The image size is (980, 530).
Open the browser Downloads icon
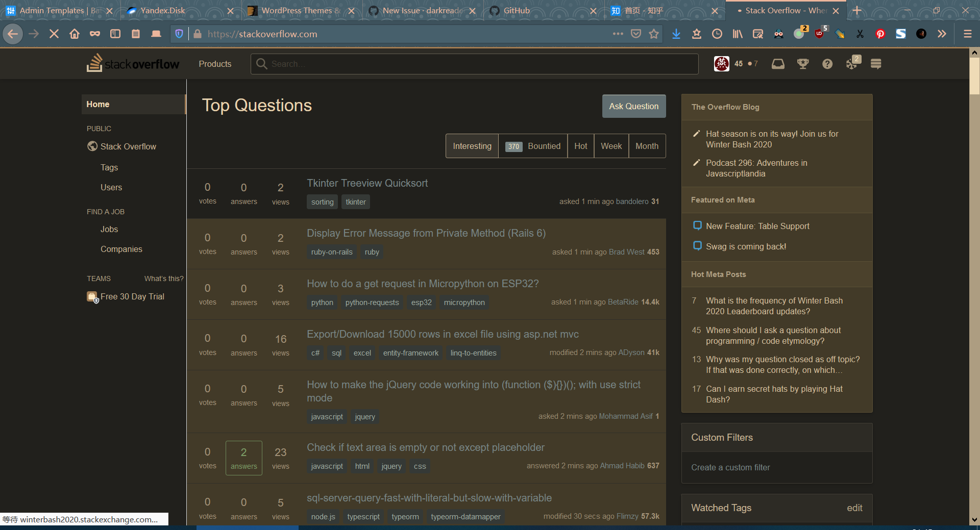[676, 34]
